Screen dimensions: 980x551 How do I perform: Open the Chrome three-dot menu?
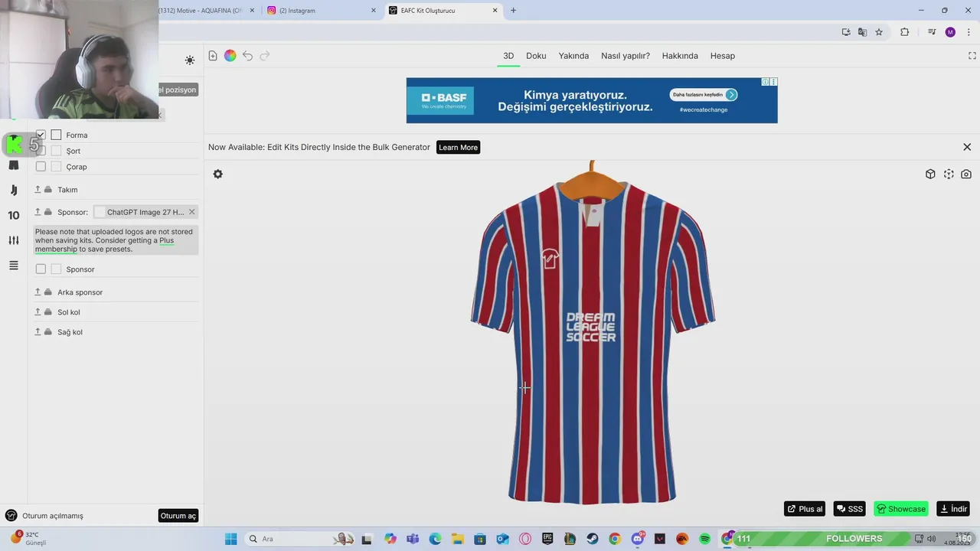click(969, 32)
